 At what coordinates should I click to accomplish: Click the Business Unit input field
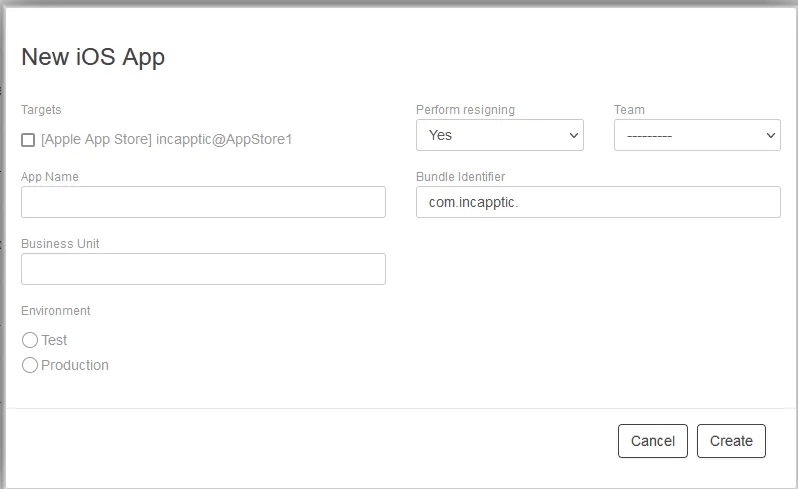203,269
